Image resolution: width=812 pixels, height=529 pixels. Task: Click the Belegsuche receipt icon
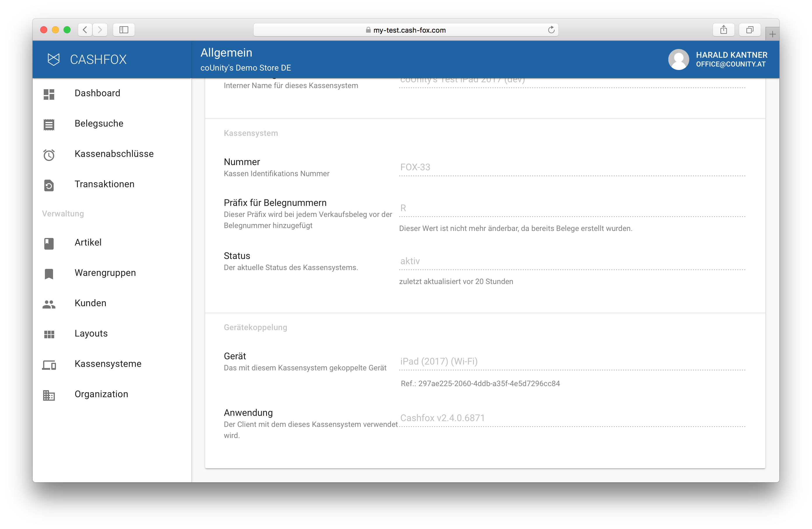[49, 125]
